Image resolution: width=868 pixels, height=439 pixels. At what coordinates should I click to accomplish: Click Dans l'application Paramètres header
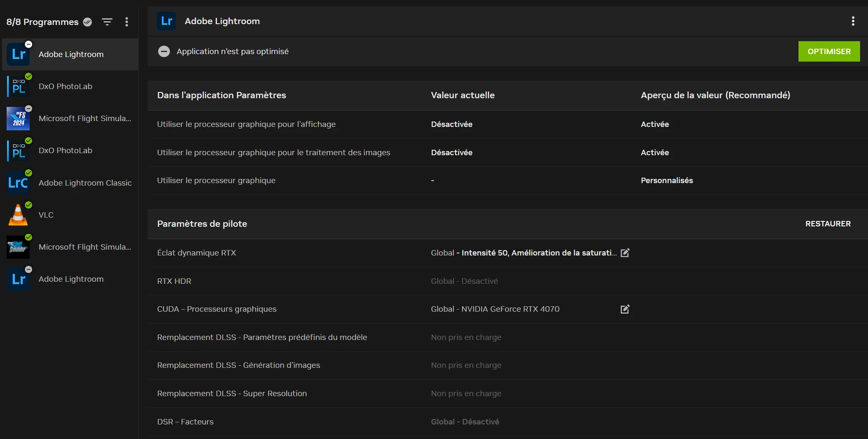pyautogui.click(x=221, y=95)
